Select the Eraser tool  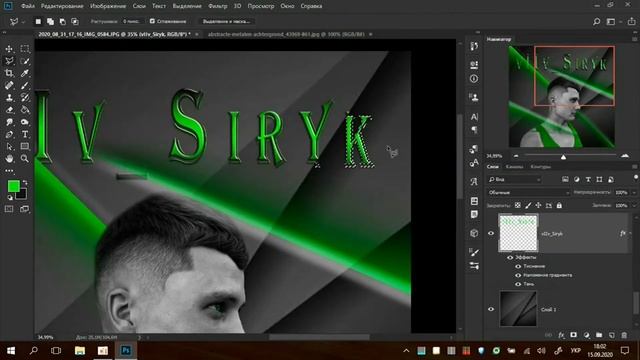click(x=9, y=110)
